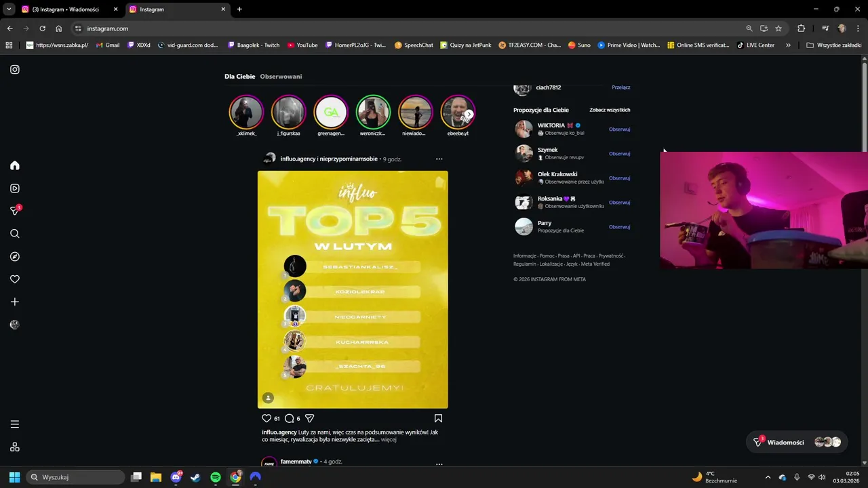Click the Windows Wyszukaj search box
Screen dimensions: 868x488
click(x=75, y=477)
